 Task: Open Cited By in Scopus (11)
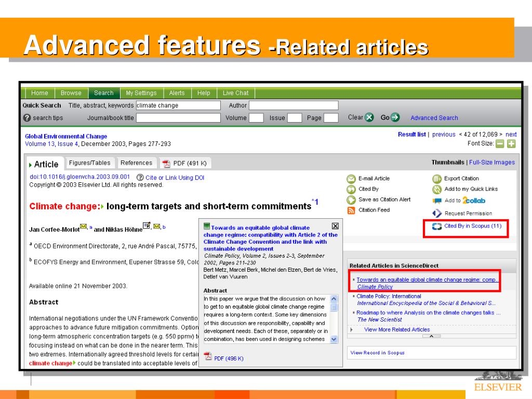(x=473, y=226)
